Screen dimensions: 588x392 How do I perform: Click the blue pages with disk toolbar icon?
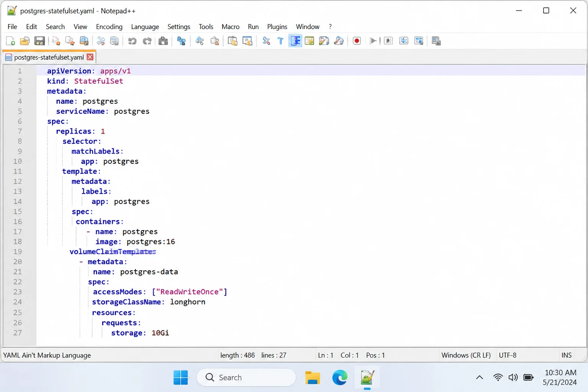point(84,41)
